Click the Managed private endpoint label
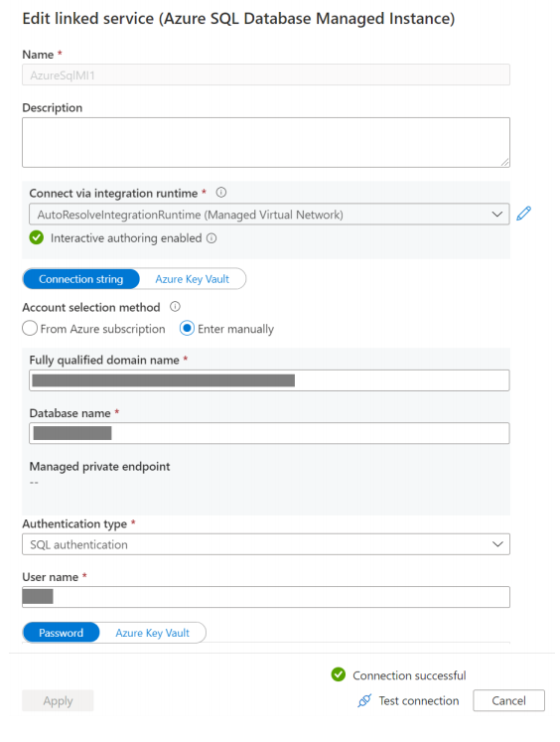The width and height of the screenshot is (560, 742). click(x=100, y=467)
